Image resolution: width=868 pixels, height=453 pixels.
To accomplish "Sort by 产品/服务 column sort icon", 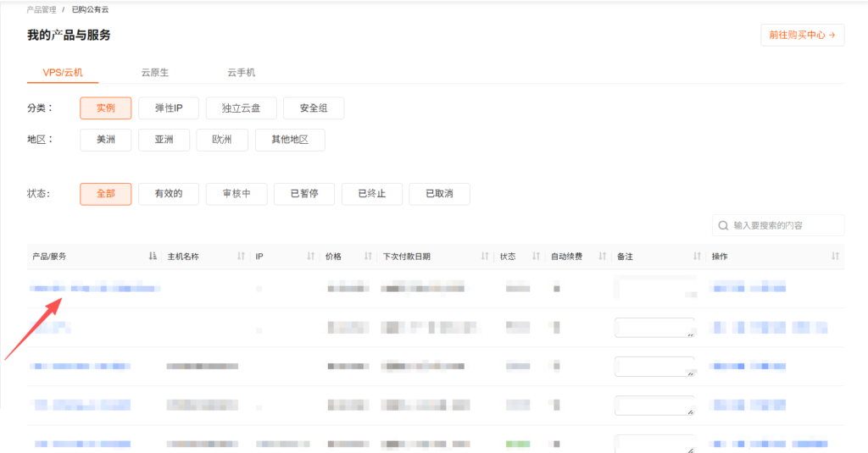I will pyautogui.click(x=153, y=256).
